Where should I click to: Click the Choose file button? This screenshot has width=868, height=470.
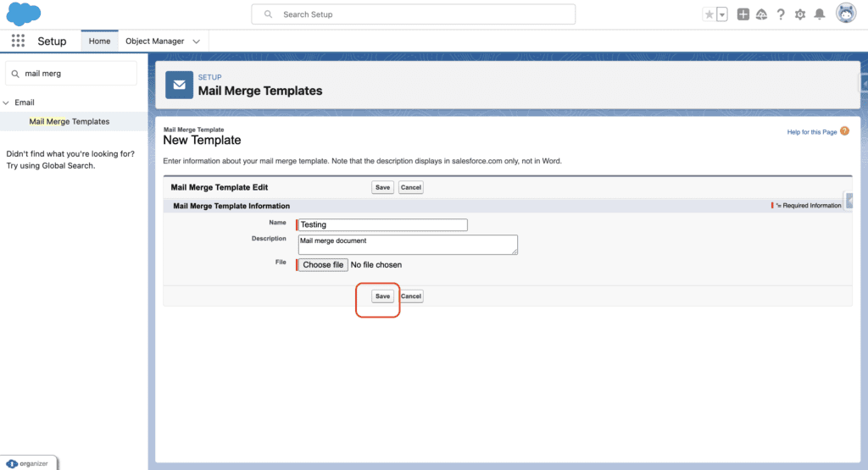[323, 265]
